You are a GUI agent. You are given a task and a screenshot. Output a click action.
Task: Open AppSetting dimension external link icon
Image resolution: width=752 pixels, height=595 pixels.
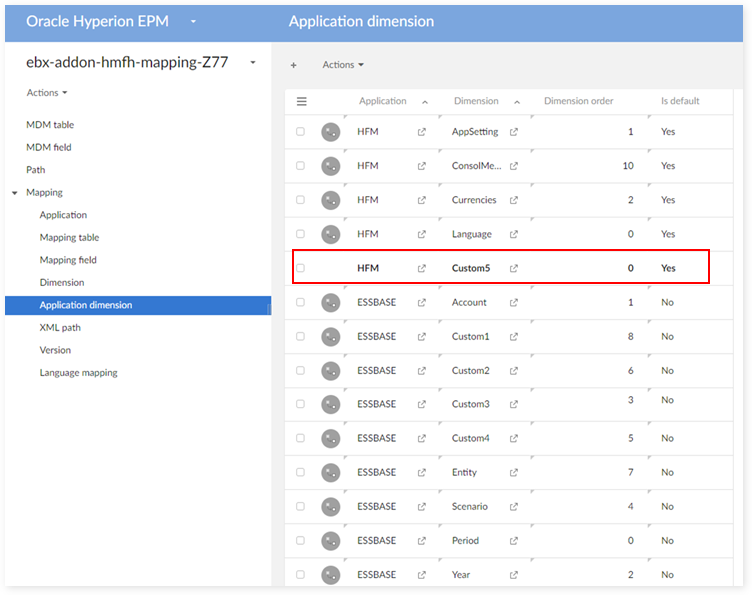pyautogui.click(x=514, y=132)
